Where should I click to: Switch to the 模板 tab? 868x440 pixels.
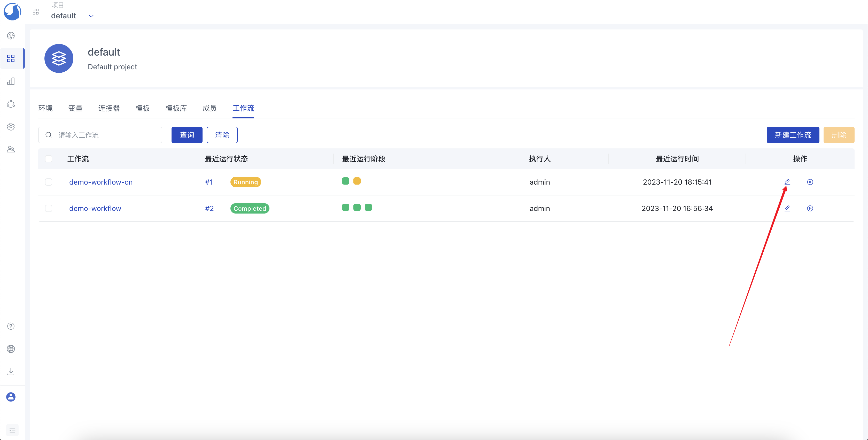[x=143, y=108]
